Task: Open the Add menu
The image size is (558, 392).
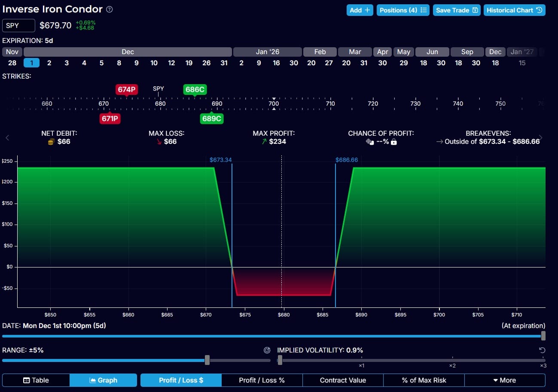Action: click(360, 10)
